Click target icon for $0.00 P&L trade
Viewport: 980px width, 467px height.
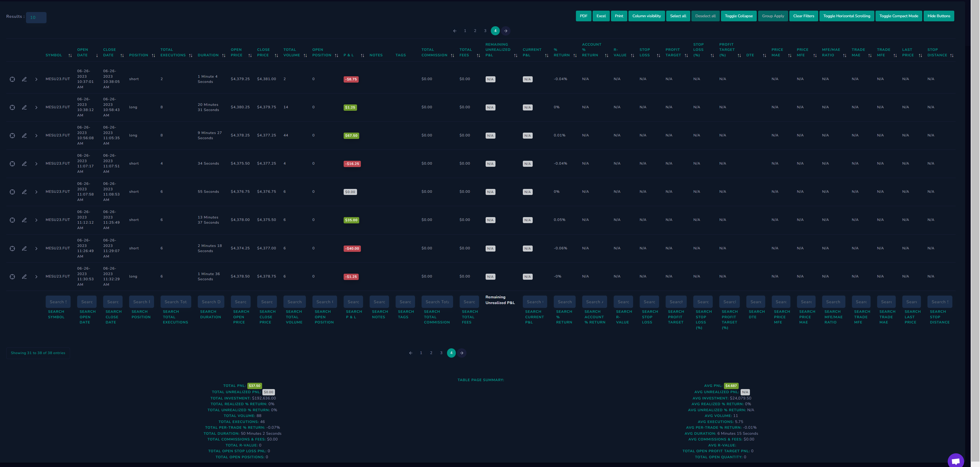[x=12, y=192]
